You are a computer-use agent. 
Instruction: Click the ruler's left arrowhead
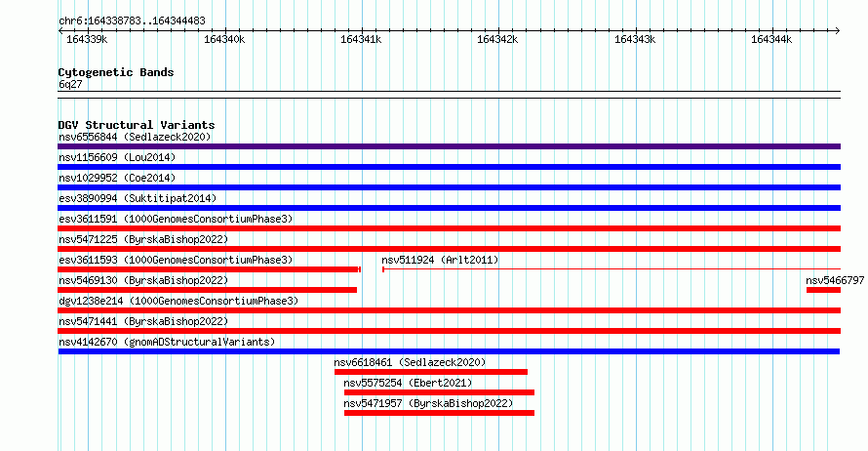click(60, 30)
